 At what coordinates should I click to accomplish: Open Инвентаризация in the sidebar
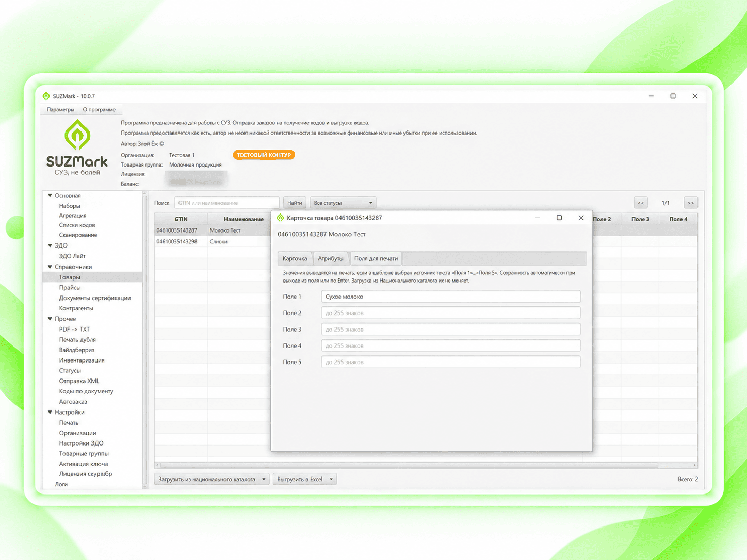pyautogui.click(x=82, y=360)
